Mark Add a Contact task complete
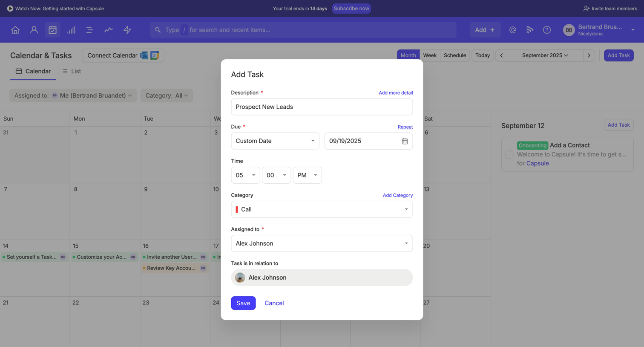Image resolution: width=644 pixels, height=347 pixels. point(509,154)
